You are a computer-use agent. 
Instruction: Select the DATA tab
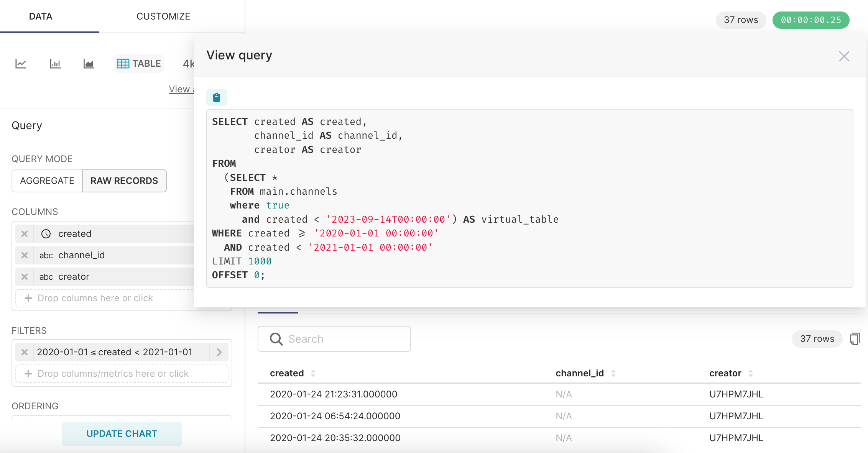(x=41, y=16)
